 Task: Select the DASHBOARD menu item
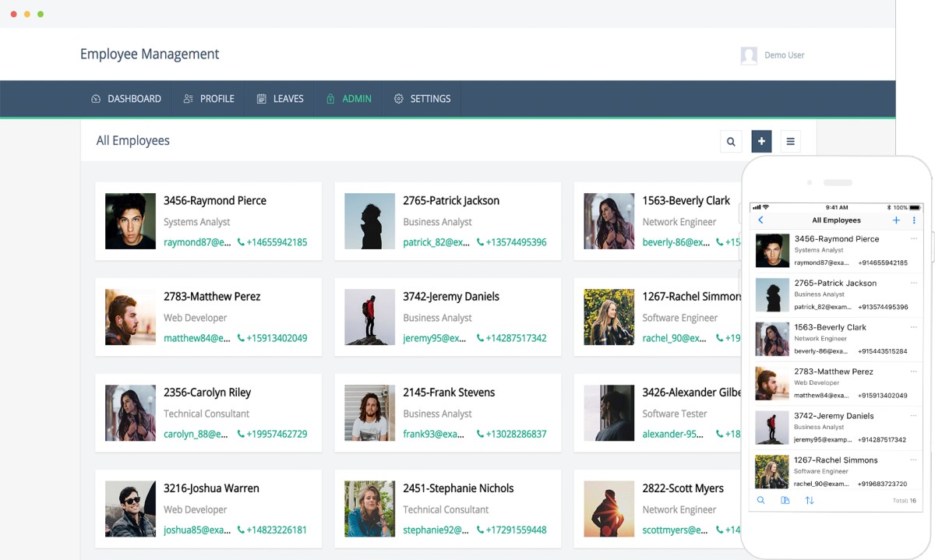tap(126, 98)
